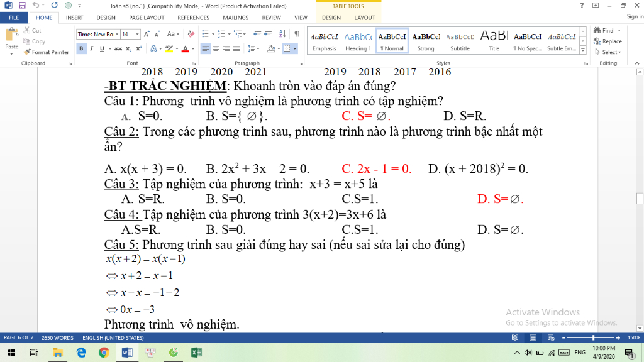Activate Format Painter
Screen dimensions: 644x362
(x=46, y=52)
